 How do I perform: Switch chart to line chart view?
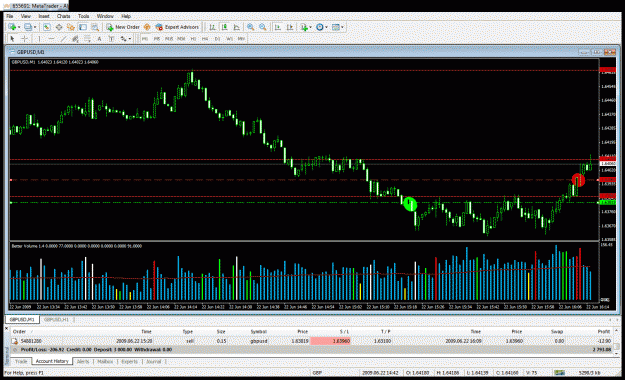pos(237,27)
